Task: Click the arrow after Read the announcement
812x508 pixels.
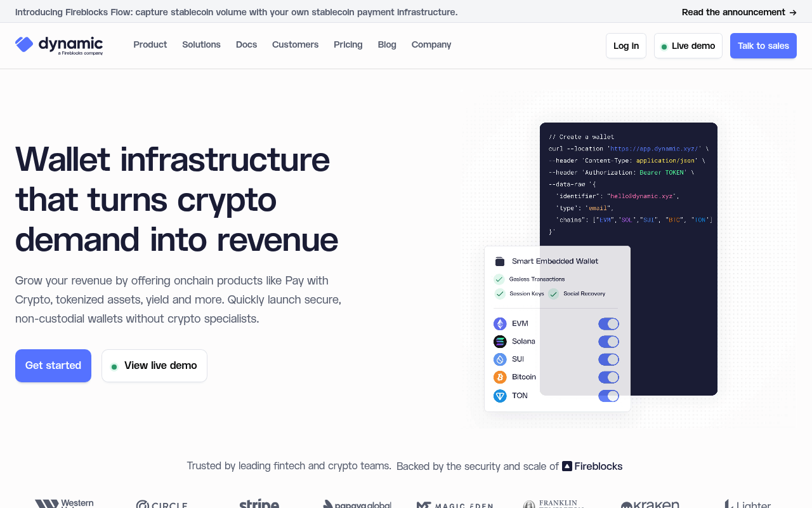Action: point(792,12)
